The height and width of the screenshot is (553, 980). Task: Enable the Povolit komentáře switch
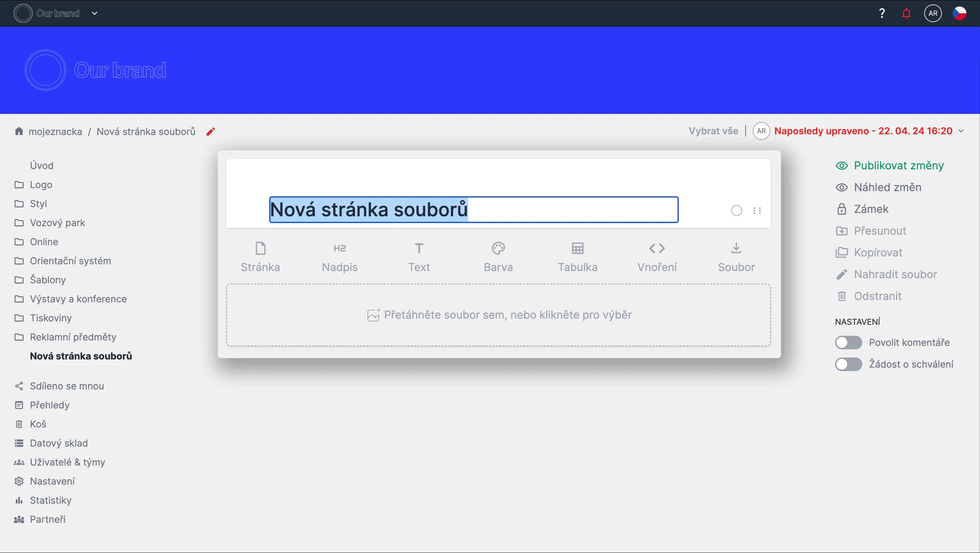848,342
